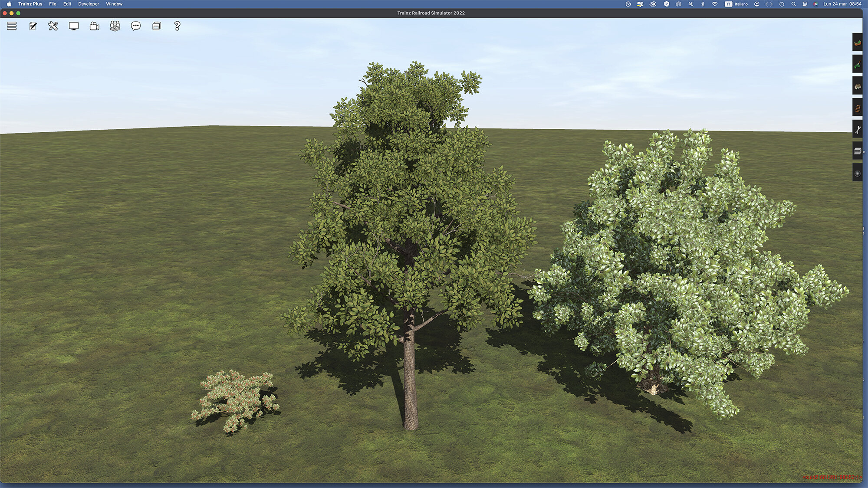This screenshot has width=868, height=488.
Task: Click the stacked windows icon
Action: (157, 26)
